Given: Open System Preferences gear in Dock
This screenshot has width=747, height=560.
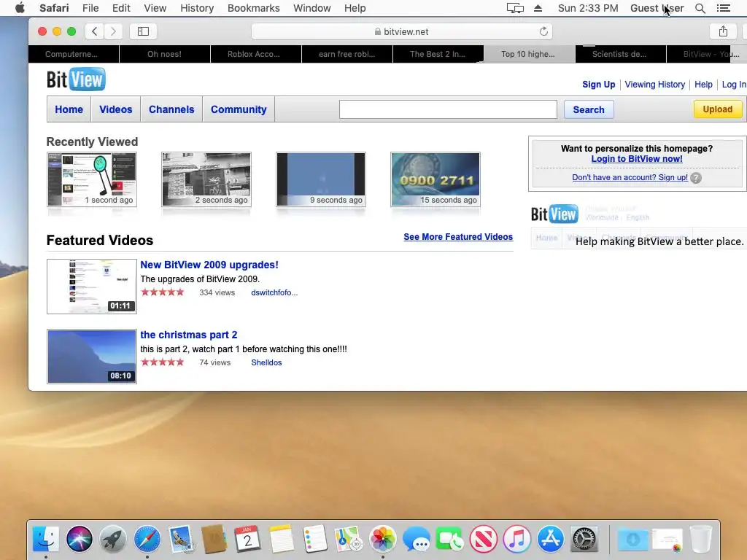Looking at the screenshot, I should [584, 539].
